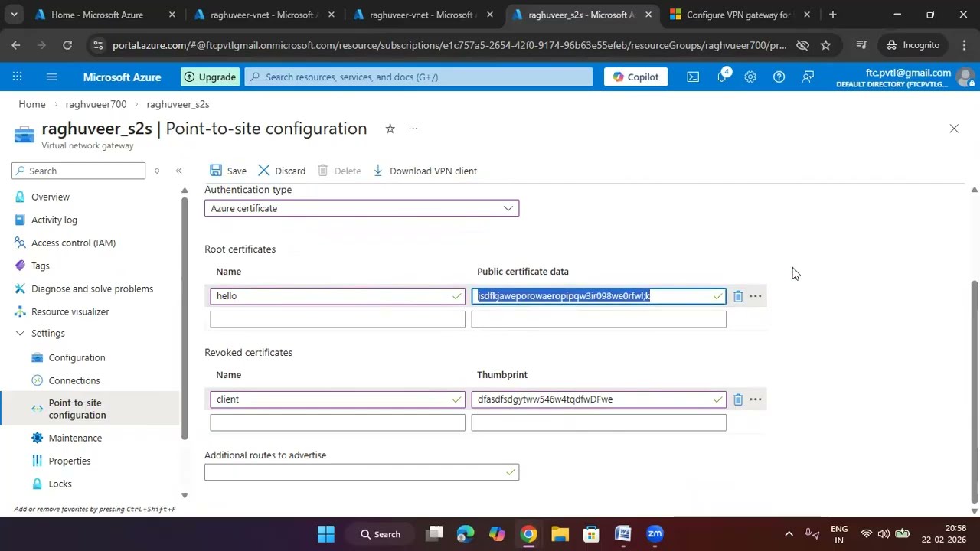
Task: Open a new browser tab
Action: tap(832, 15)
